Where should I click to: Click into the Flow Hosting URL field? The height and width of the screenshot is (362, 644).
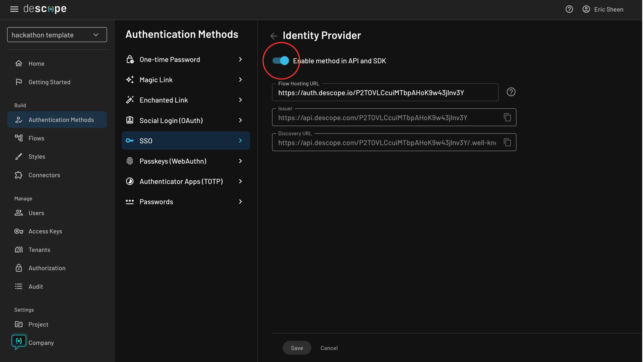(385, 93)
